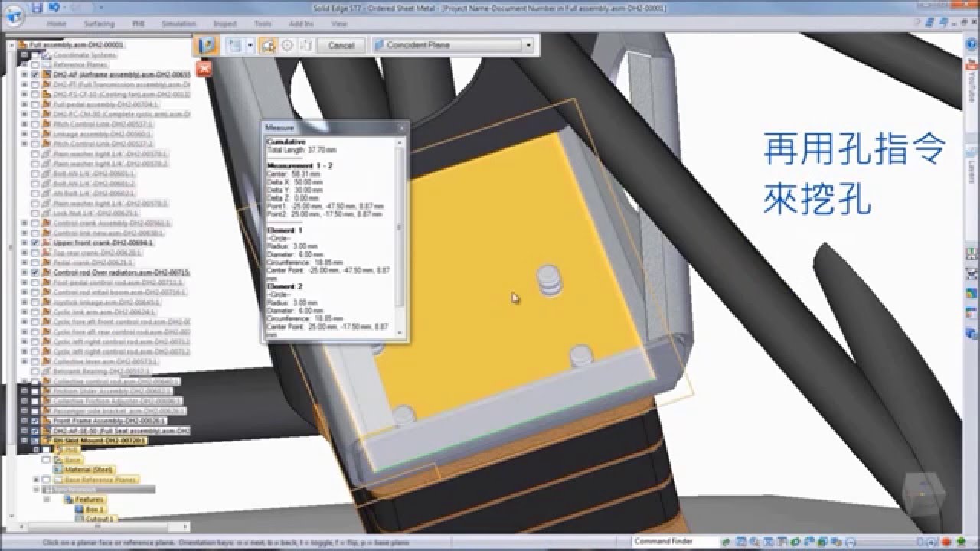
Task: Expand the Upper front crank node
Action: pyautogui.click(x=24, y=243)
